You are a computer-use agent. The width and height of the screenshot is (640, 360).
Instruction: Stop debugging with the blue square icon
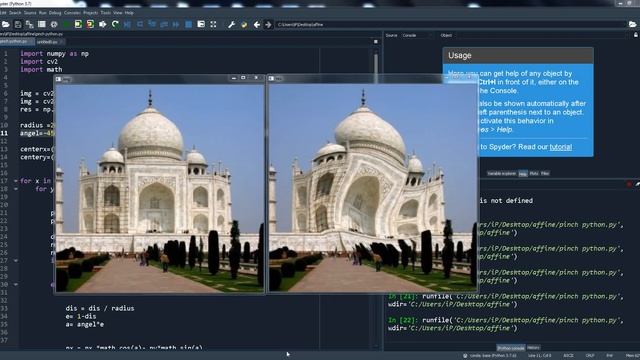[x=189, y=24]
